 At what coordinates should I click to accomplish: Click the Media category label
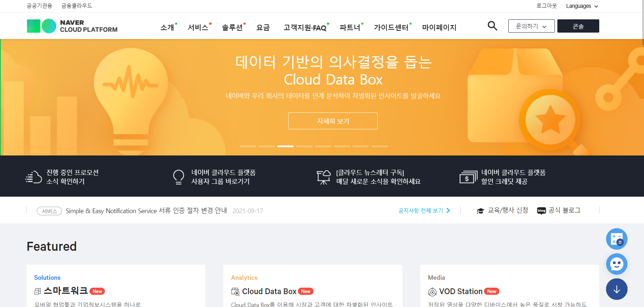pyautogui.click(x=436, y=278)
